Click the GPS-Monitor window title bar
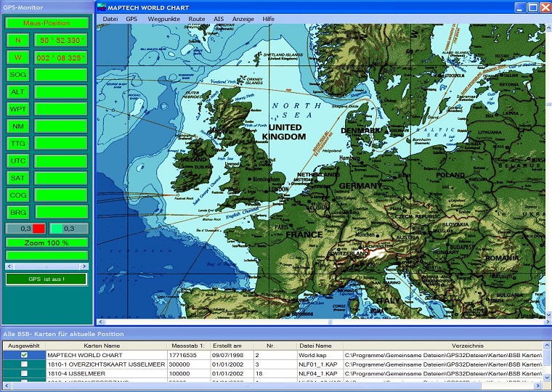This screenshot has width=552, height=392. (x=46, y=7)
